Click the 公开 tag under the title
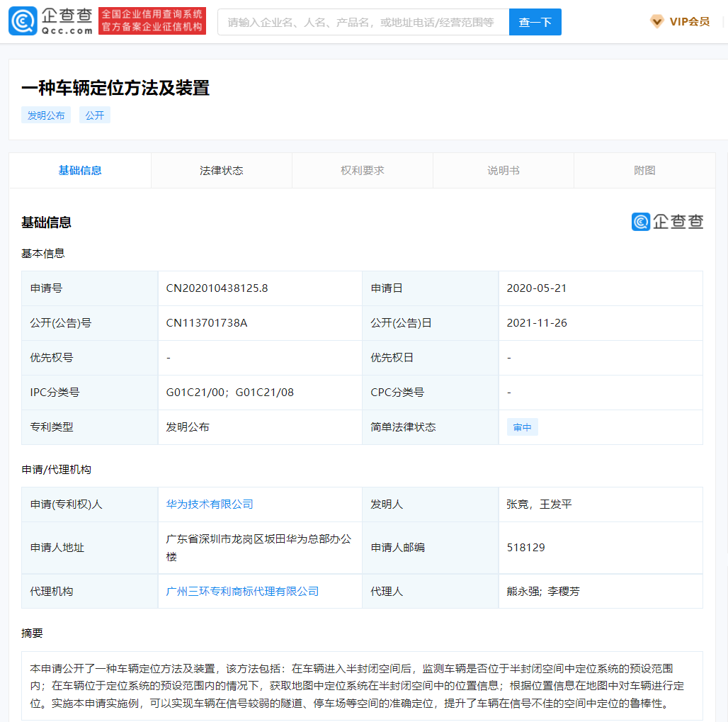Image resolution: width=728 pixels, height=722 pixels. [x=94, y=115]
